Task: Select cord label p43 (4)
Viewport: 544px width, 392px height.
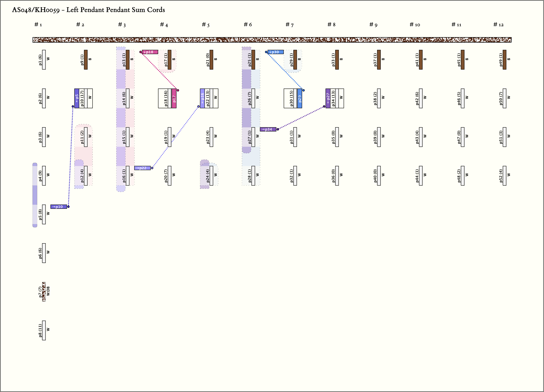Action: (417, 137)
